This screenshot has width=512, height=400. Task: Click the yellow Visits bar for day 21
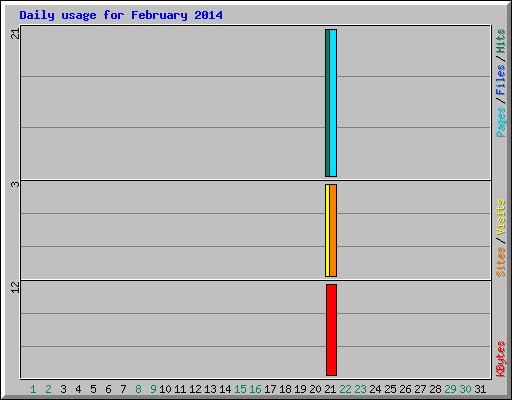click(327, 230)
